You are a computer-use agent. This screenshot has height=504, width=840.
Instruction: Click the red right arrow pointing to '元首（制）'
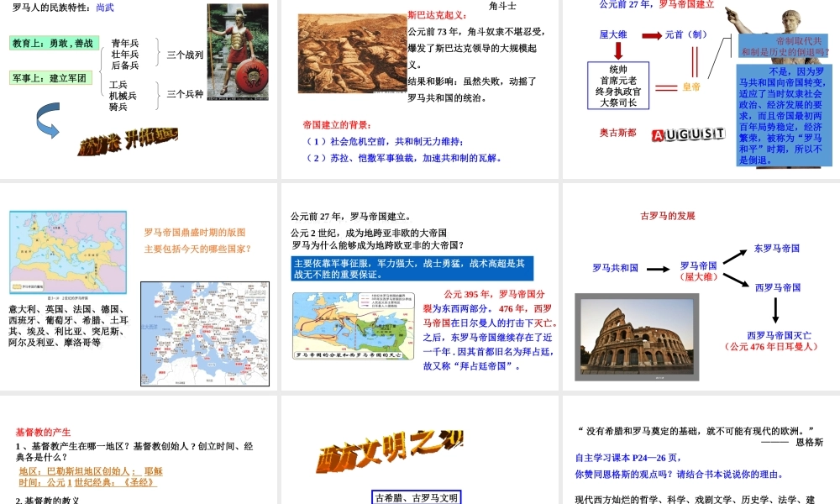[652, 36]
